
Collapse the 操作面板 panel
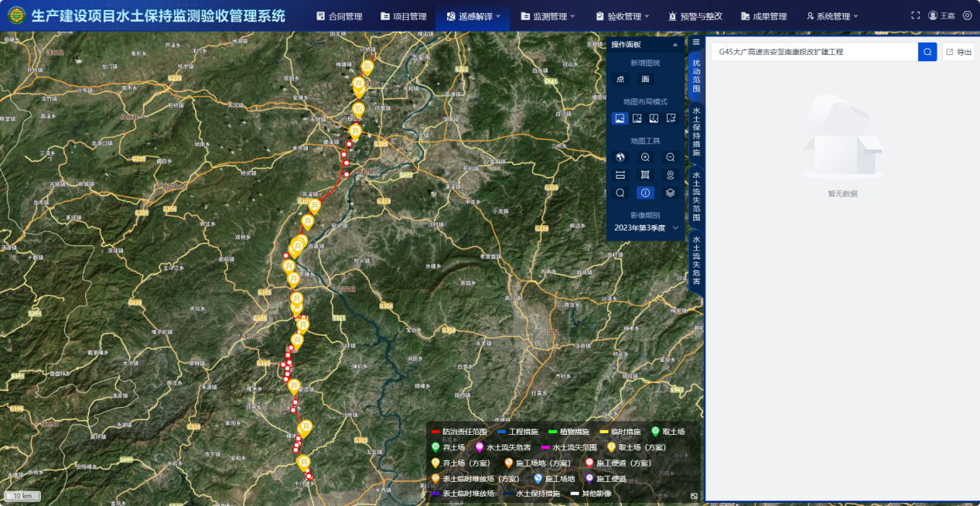[672, 45]
